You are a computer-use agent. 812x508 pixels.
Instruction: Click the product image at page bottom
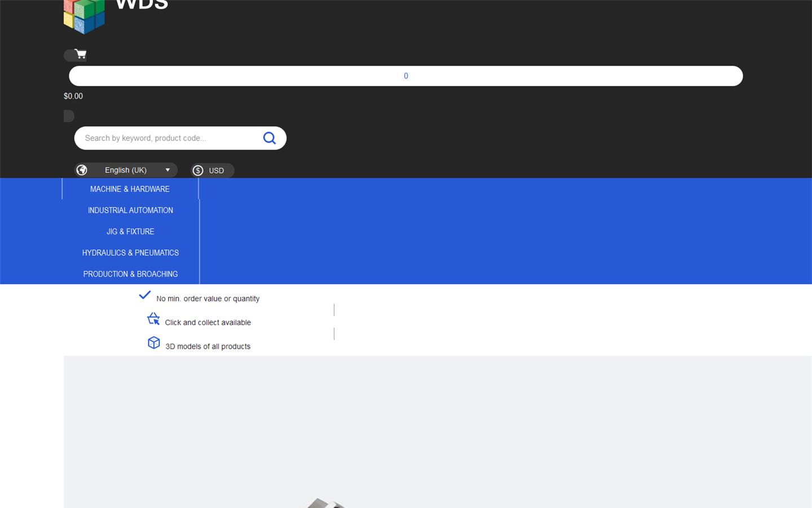coord(327,502)
